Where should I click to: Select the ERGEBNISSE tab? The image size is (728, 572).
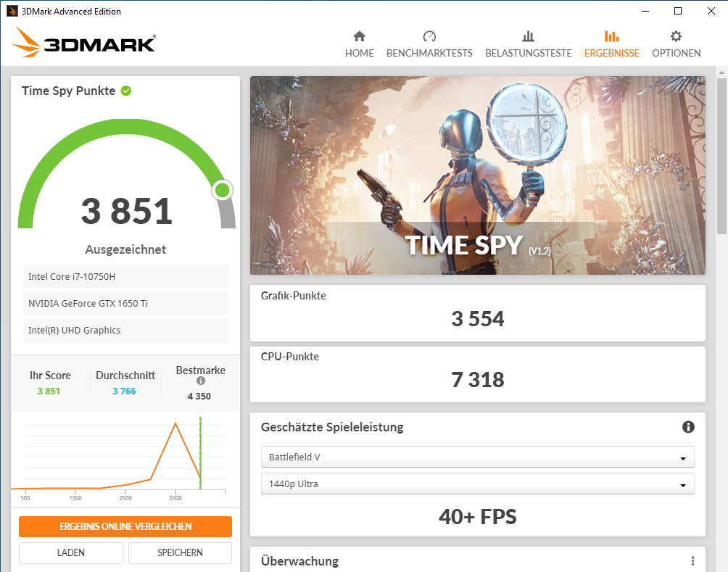611,44
